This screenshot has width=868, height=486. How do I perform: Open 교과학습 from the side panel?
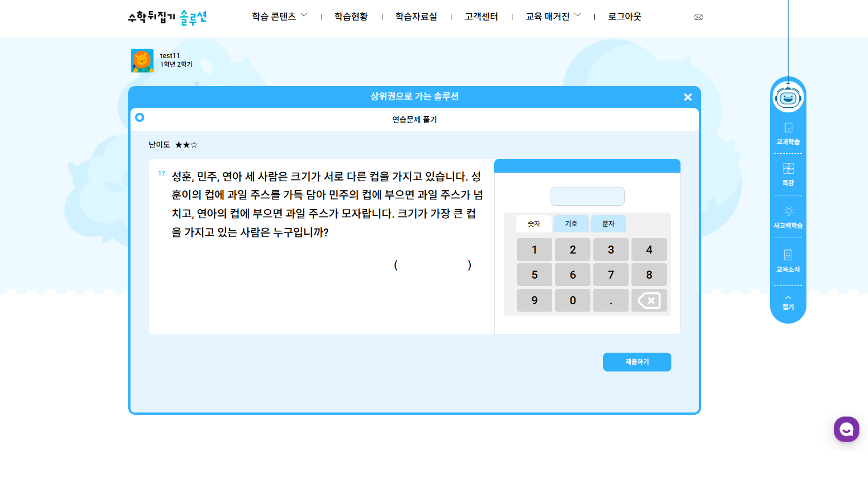pos(788,134)
